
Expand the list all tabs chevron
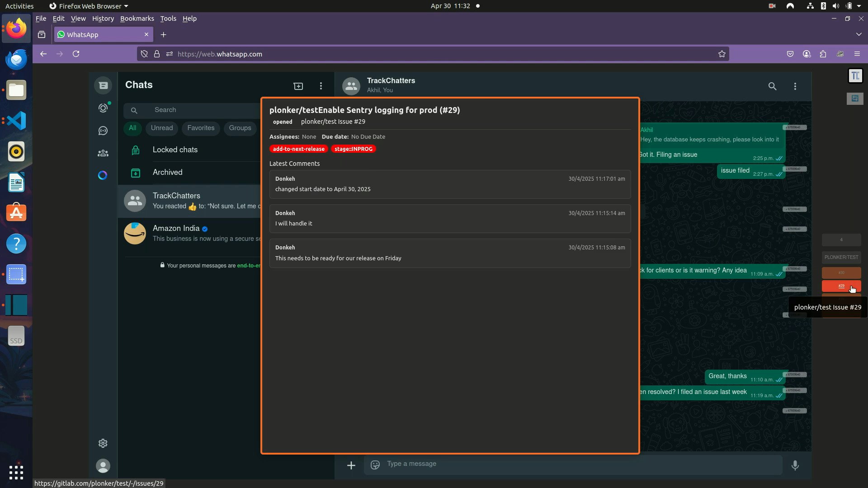tap(859, 35)
